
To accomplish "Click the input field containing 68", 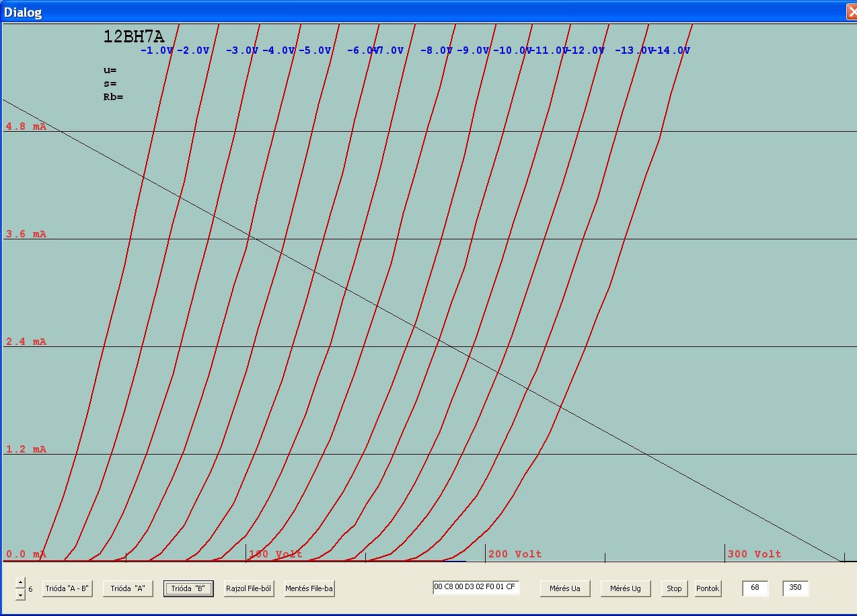I will click(x=755, y=588).
